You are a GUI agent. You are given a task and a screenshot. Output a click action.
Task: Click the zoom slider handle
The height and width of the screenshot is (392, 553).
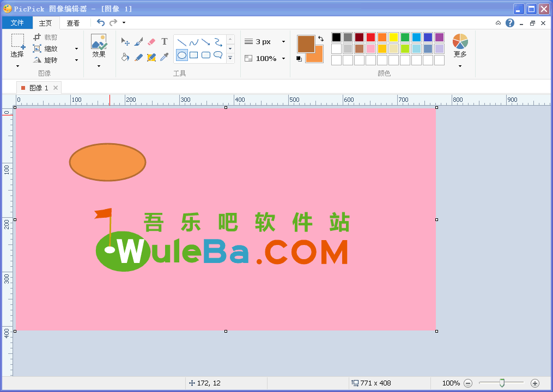(502, 383)
